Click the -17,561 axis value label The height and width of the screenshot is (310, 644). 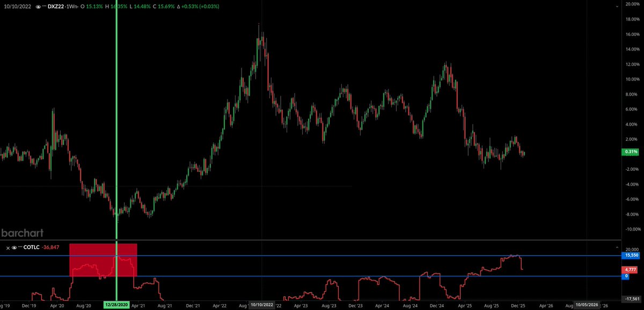(631, 299)
